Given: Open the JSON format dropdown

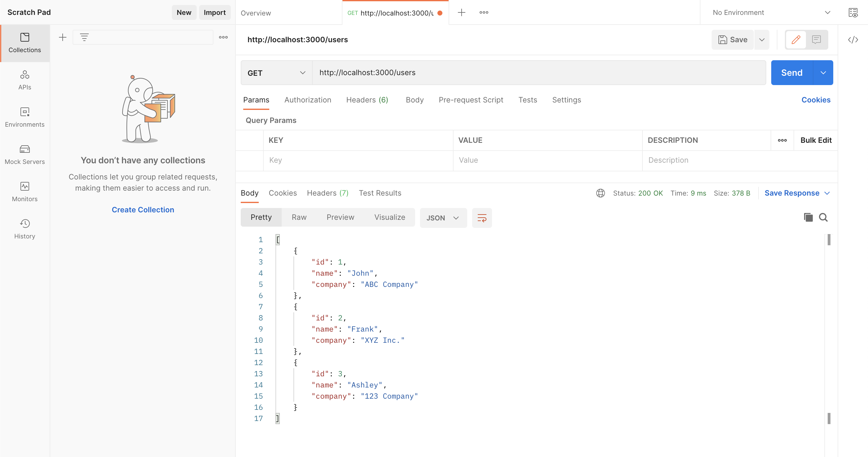Looking at the screenshot, I should (443, 218).
